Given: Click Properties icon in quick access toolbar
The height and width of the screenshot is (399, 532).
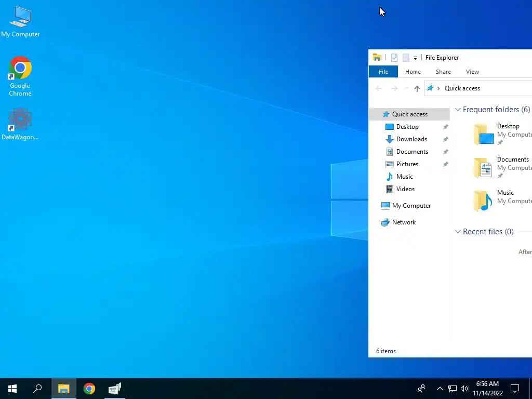Looking at the screenshot, I should coord(394,58).
